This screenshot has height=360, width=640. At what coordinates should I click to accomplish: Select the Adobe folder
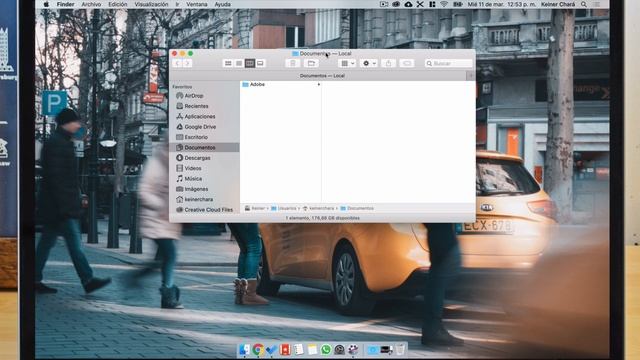coord(253,84)
